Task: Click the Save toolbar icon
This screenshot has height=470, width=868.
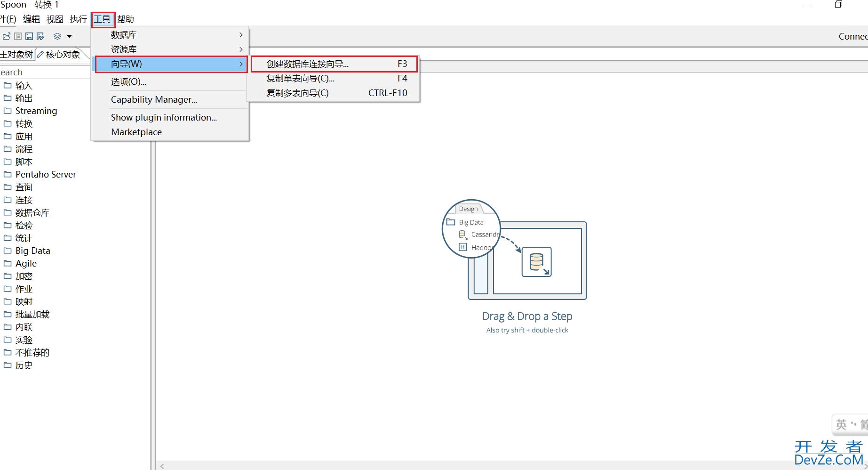Action: tap(29, 36)
